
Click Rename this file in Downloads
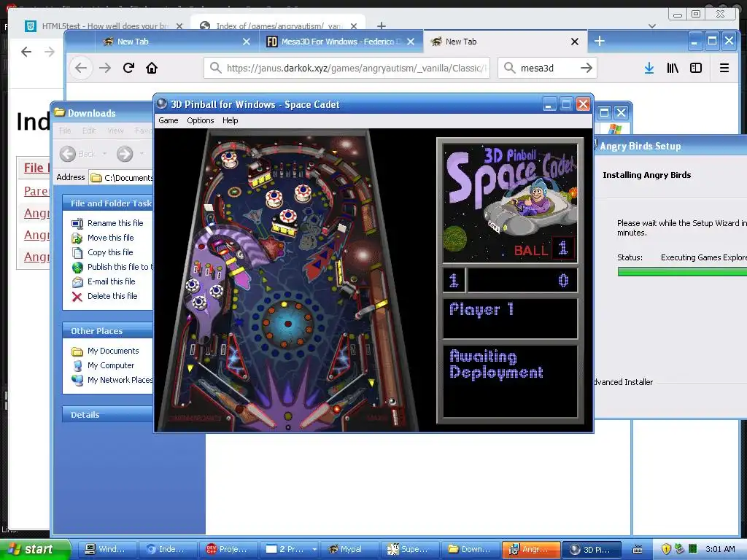pyautogui.click(x=115, y=223)
